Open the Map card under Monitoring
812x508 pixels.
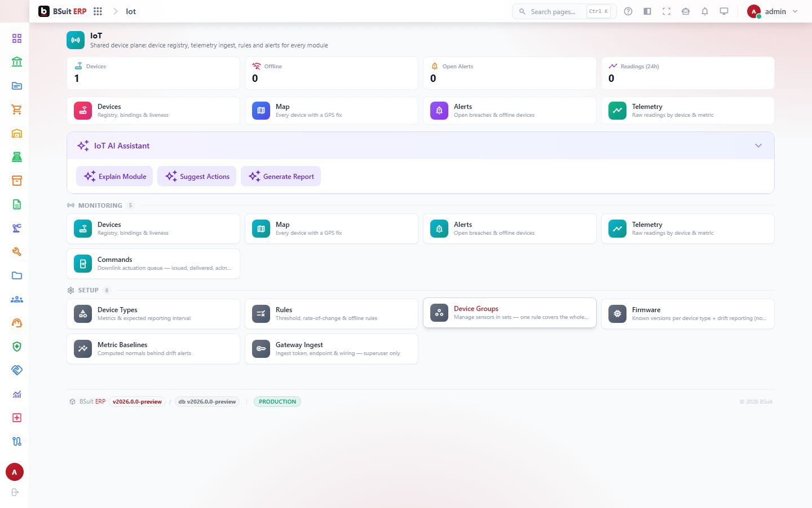coord(332,229)
